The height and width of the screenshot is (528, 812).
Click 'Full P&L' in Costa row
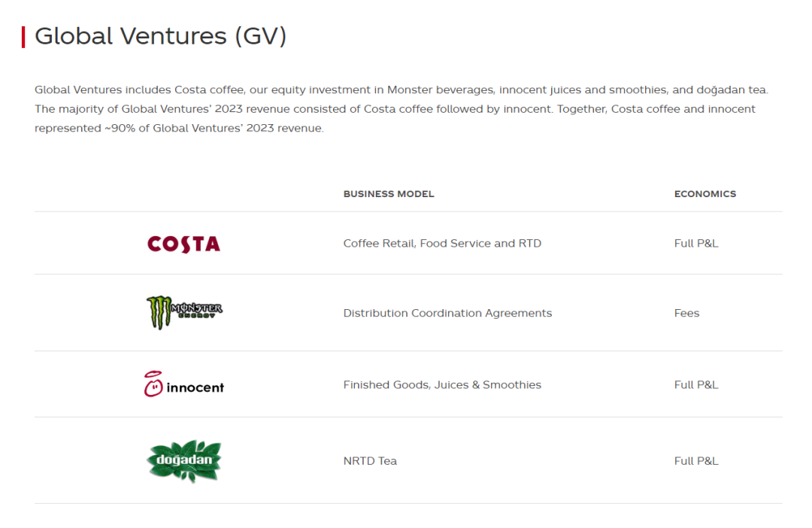tap(696, 244)
